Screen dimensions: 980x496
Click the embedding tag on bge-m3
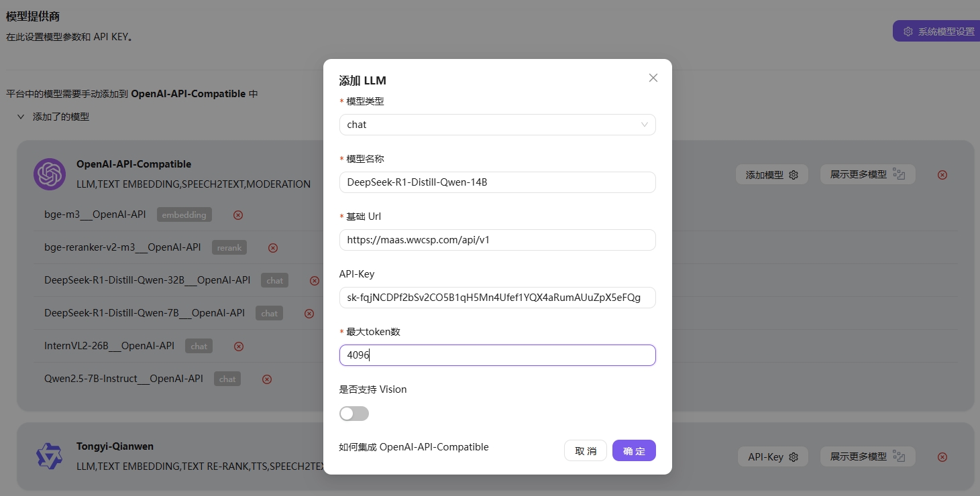tap(184, 214)
